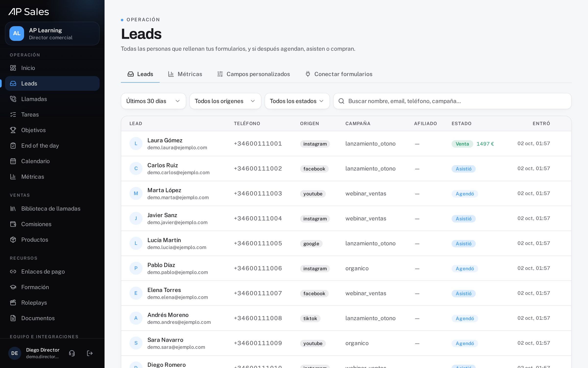Click the logout icon

(90, 353)
